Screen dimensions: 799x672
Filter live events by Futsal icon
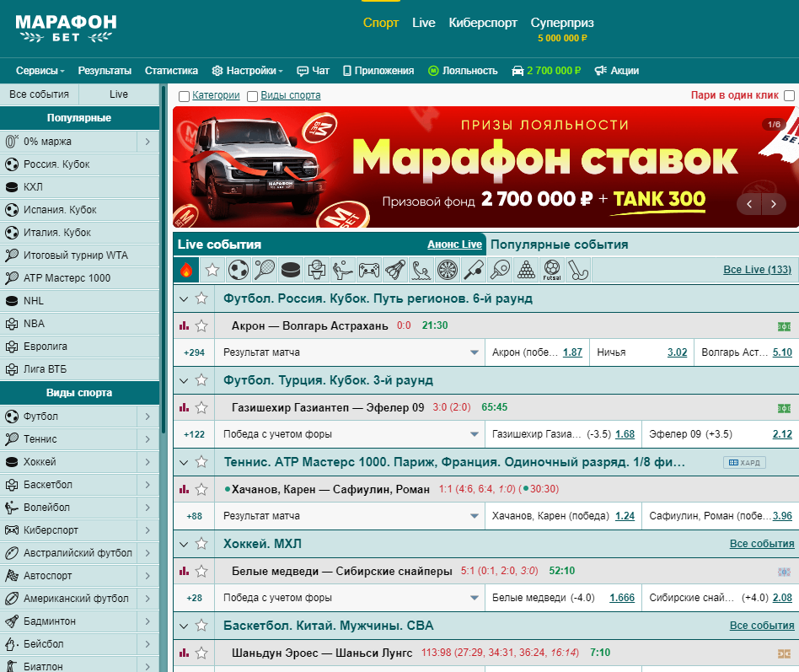[552, 270]
